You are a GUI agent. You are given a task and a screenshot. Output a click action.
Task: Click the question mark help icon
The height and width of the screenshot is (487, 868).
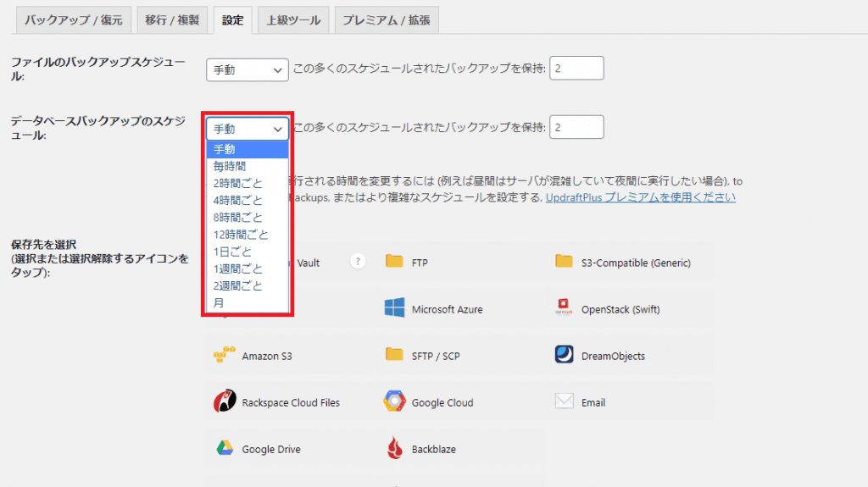359,262
